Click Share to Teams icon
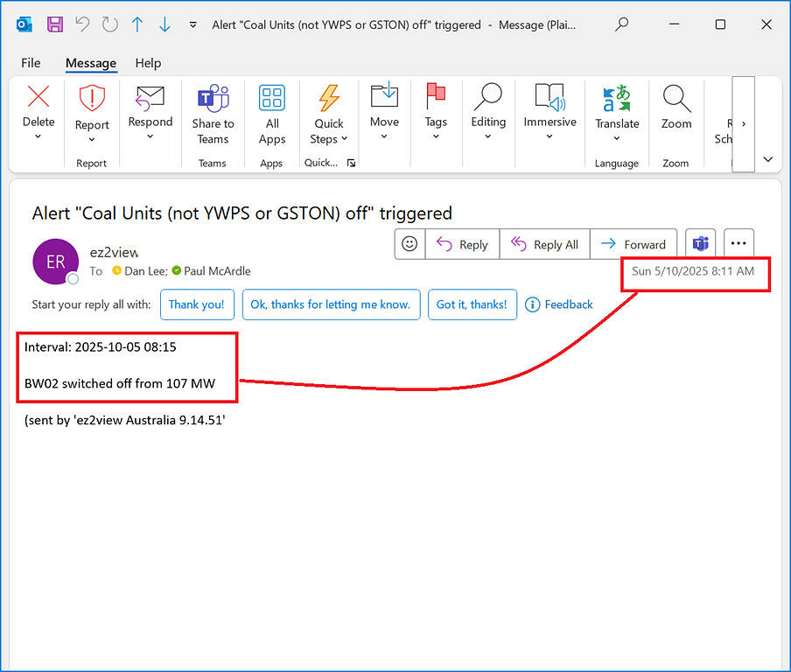This screenshot has width=791, height=672. [213, 99]
